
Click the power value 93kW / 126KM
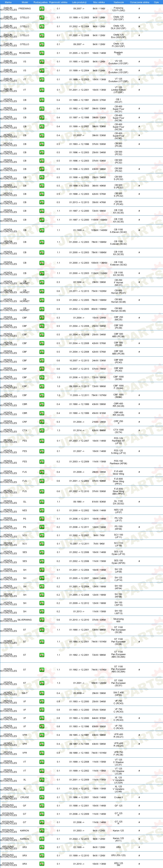[x=99, y=683]
